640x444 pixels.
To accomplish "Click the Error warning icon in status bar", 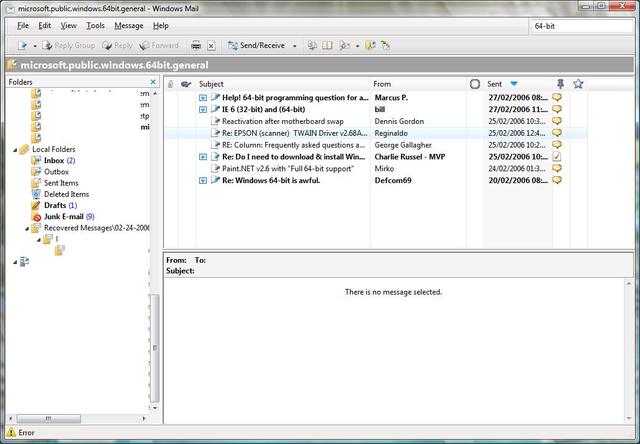I will tap(11, 433).
